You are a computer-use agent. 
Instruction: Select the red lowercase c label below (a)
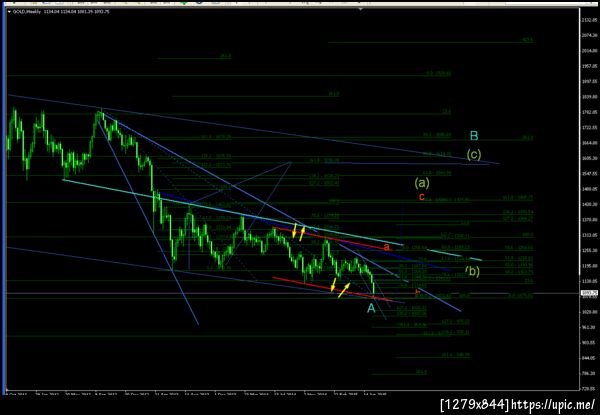422,197
